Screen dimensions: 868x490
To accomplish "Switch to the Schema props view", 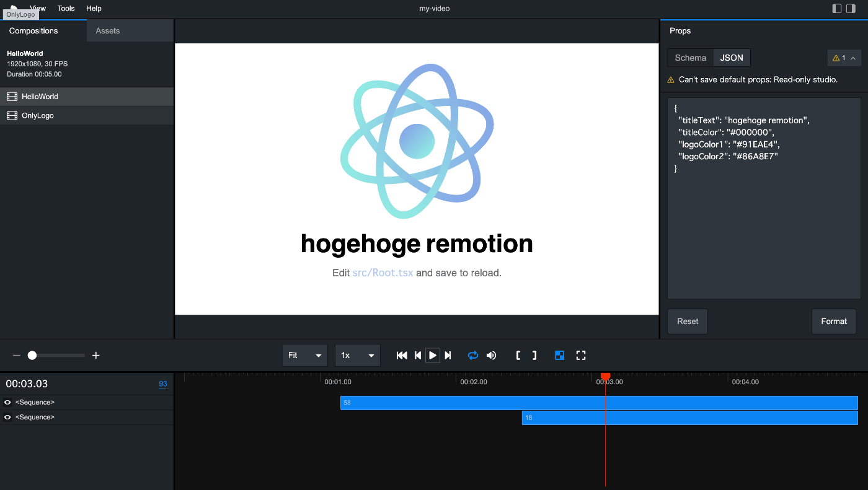I will click(691, 58).
